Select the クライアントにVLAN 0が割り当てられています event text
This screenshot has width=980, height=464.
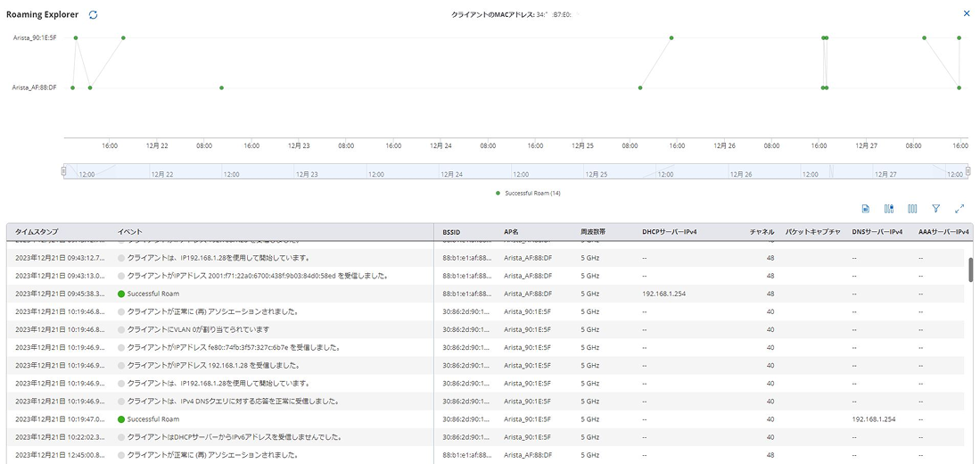pyautogui.click(x=198, y=329)
